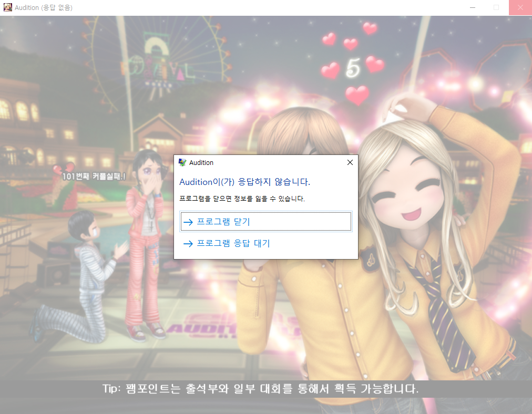Choose 프로그램 닫기 to close the program

pos(266,221)
